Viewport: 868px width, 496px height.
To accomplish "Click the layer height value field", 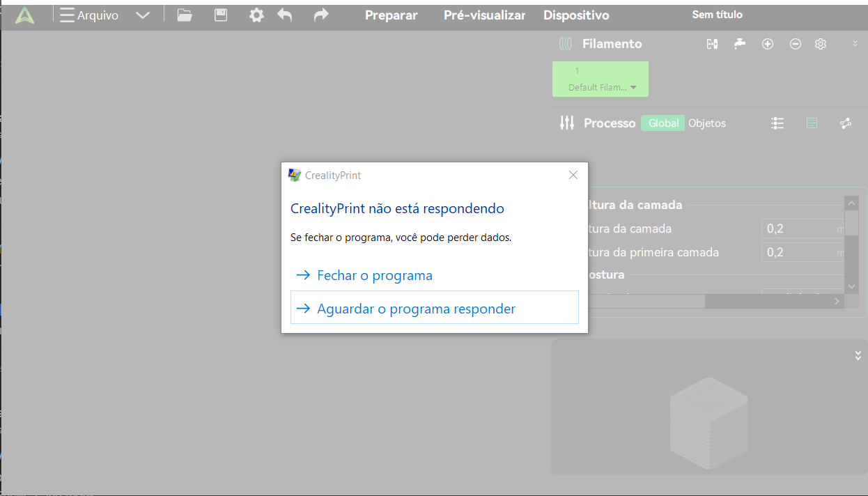I will pos(803,228).
